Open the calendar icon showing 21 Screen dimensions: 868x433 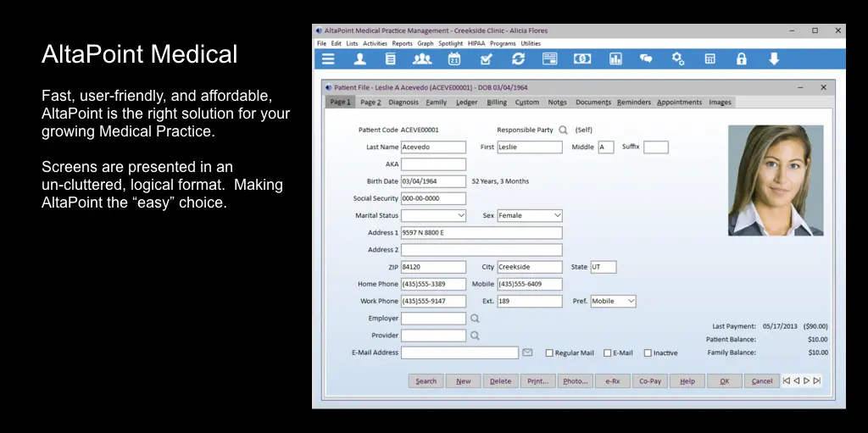click(454, 58)
